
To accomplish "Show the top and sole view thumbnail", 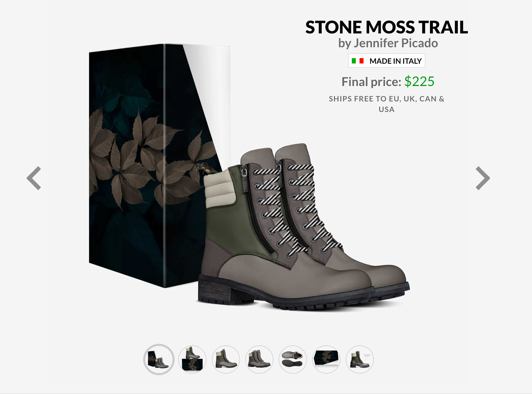I will tap(293, 359).
